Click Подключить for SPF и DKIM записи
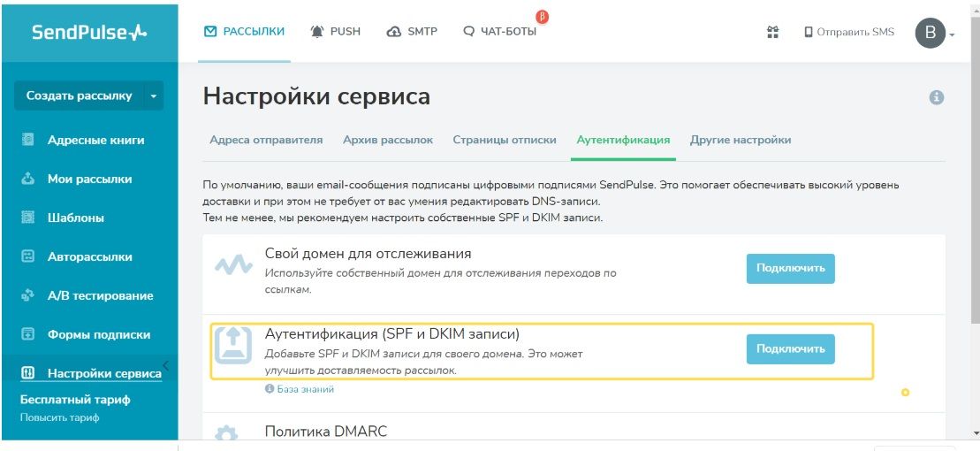This screenshot has height=451, width=980. pyautogui.click(x=791, y=349)
